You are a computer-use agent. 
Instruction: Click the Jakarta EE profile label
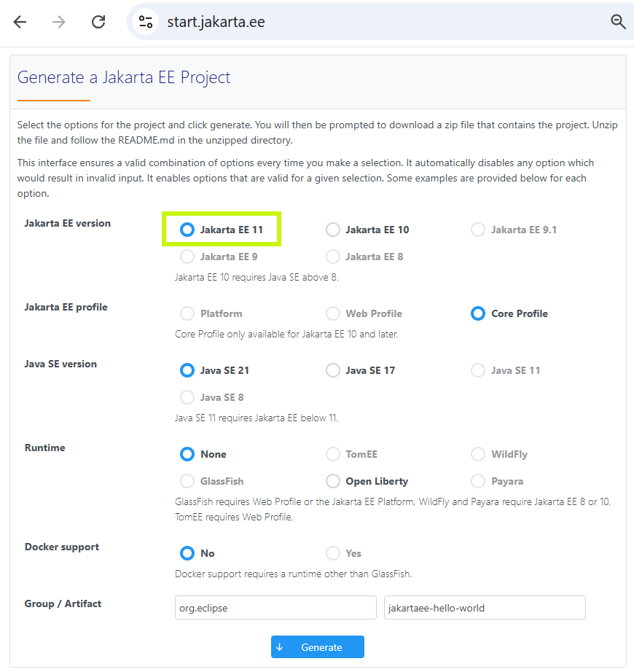click(66, 308)
